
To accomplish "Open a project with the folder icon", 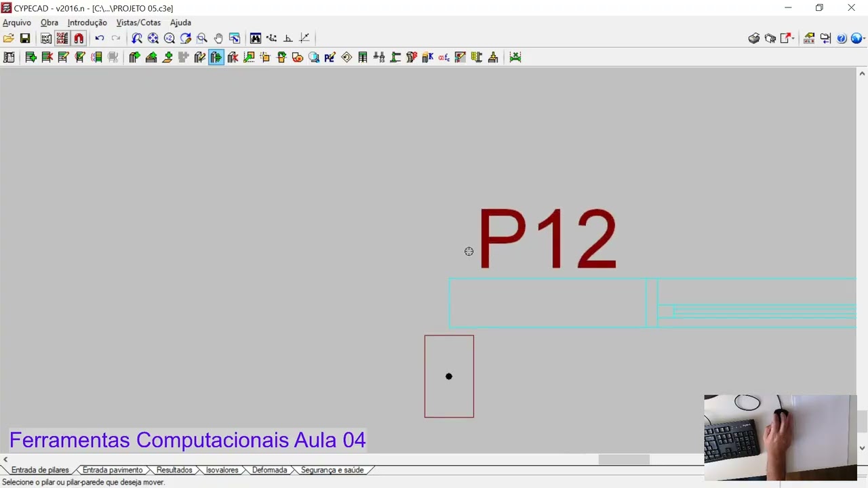I will [8, 39].
